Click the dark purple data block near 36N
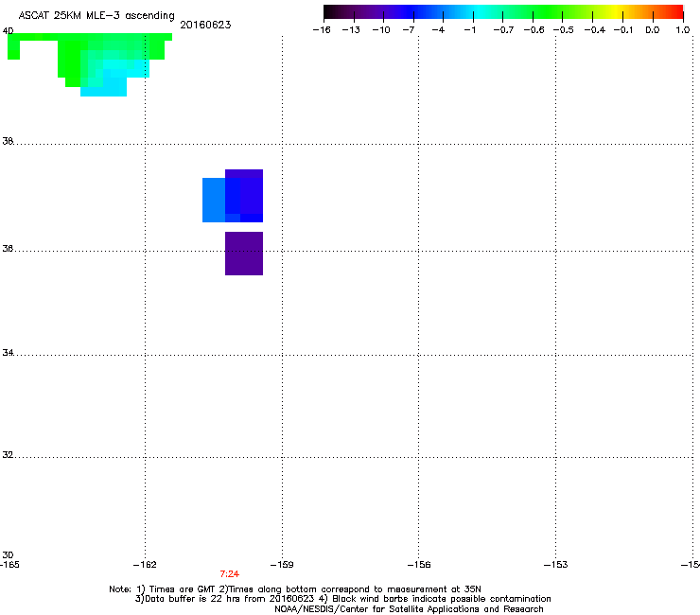This screenshot has width=700, height=615. click(244, 254)
